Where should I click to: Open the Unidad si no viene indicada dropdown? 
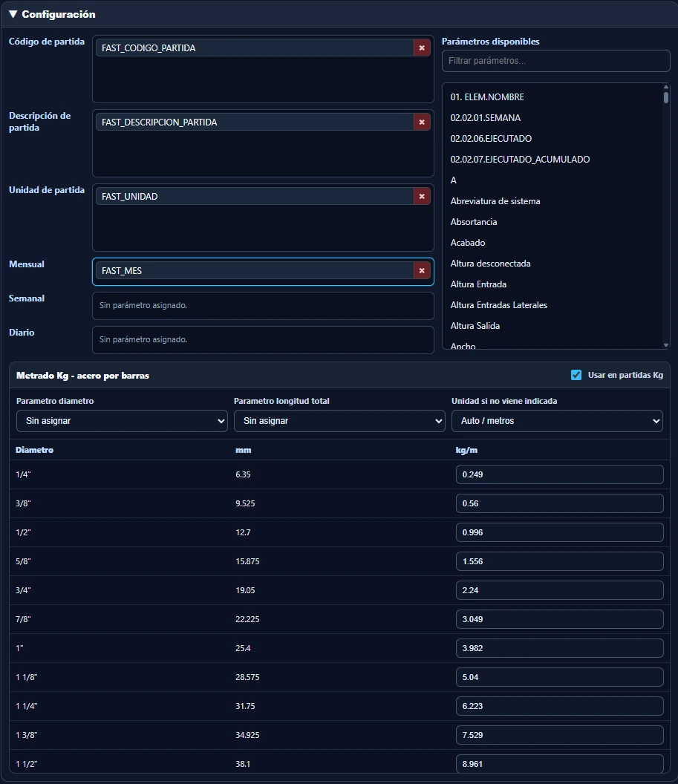pyautogui.click(x=557, y=421)
